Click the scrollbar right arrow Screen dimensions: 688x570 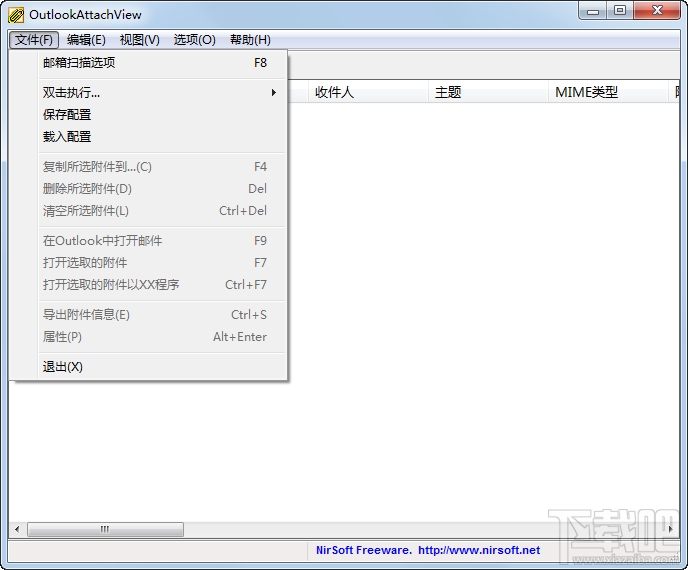[670, 529]
